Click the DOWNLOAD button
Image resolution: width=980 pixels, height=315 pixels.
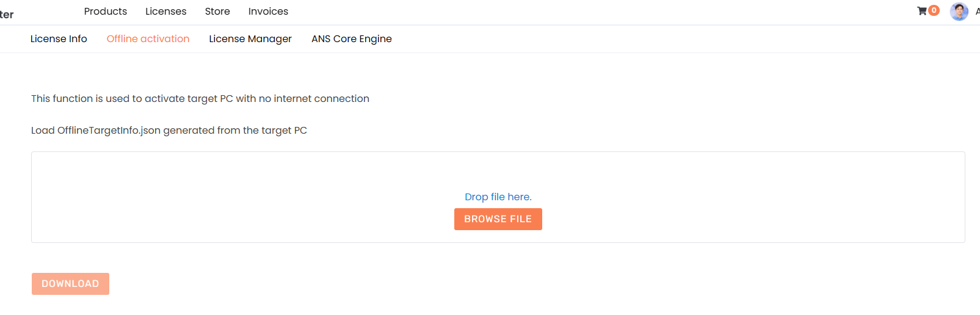tap(70, 284)
